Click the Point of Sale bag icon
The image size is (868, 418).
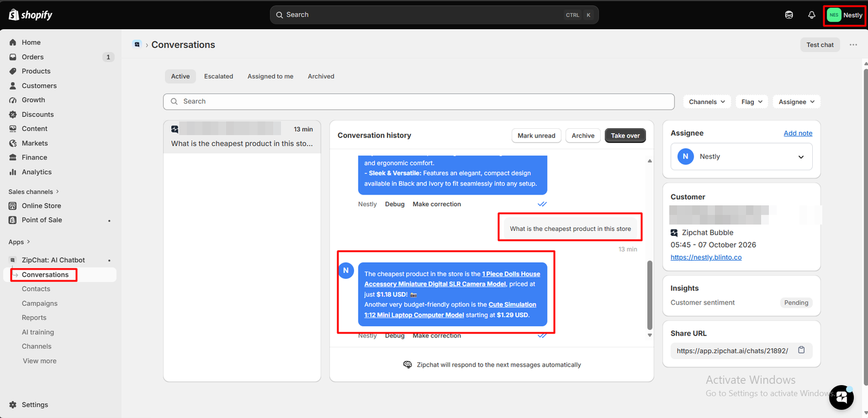coord(12,220)
